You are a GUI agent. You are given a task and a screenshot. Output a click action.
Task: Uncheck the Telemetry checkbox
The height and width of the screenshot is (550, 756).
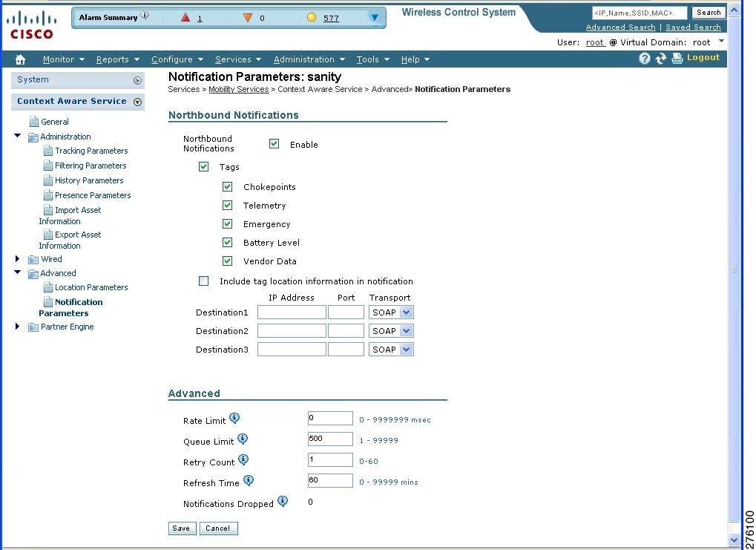tap(227, 205)
